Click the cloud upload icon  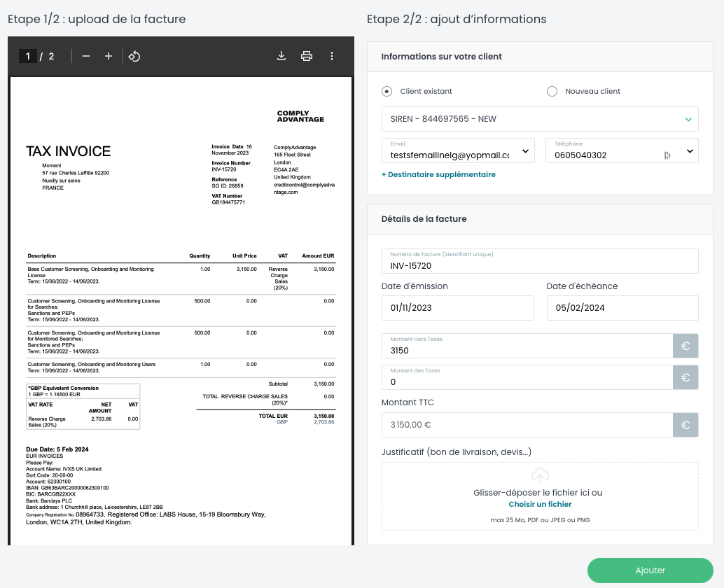click(540, 476)
